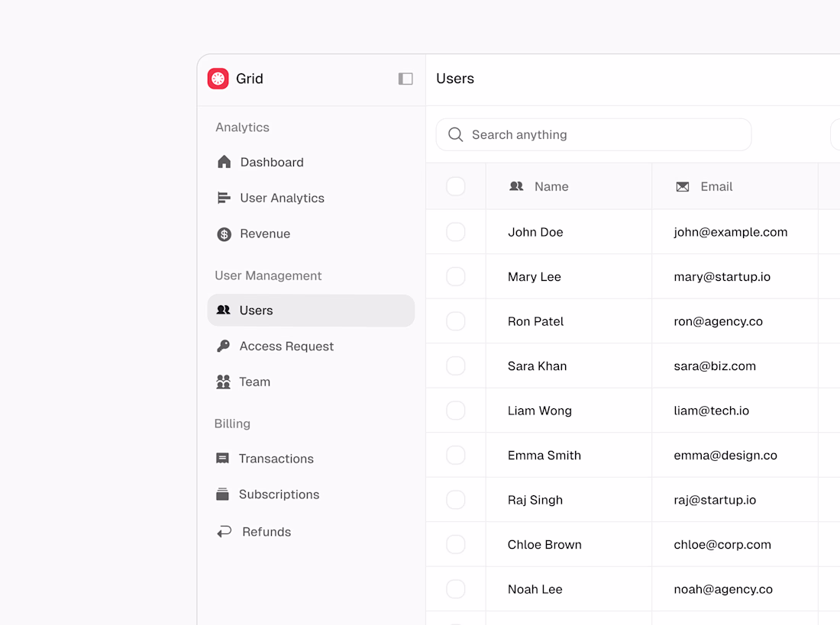840x625 pixels.
Task: Collapse the sidebar with the panel icon
Action: pos(405,79)
